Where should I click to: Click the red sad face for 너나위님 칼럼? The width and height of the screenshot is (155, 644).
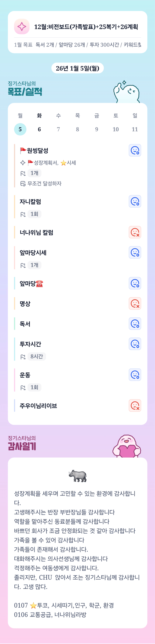point(135,232)
